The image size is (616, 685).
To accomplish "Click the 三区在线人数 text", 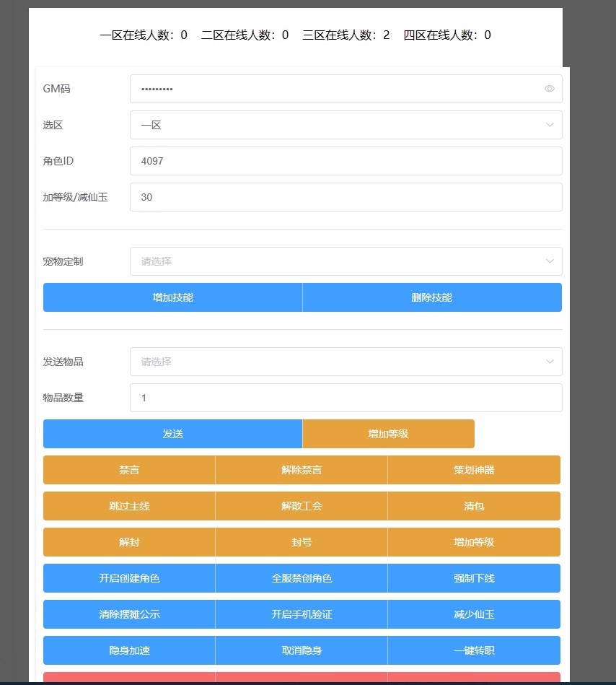I will click(x=346, y=35).
